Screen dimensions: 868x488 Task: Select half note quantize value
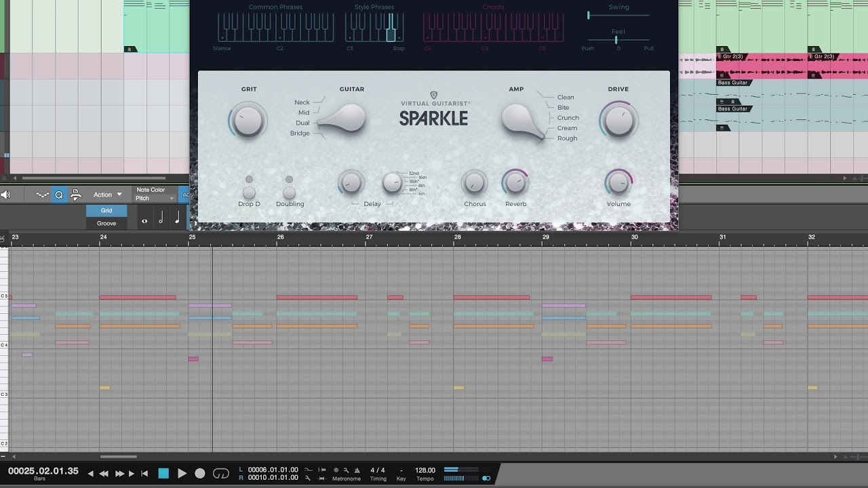tap(161, 218)
